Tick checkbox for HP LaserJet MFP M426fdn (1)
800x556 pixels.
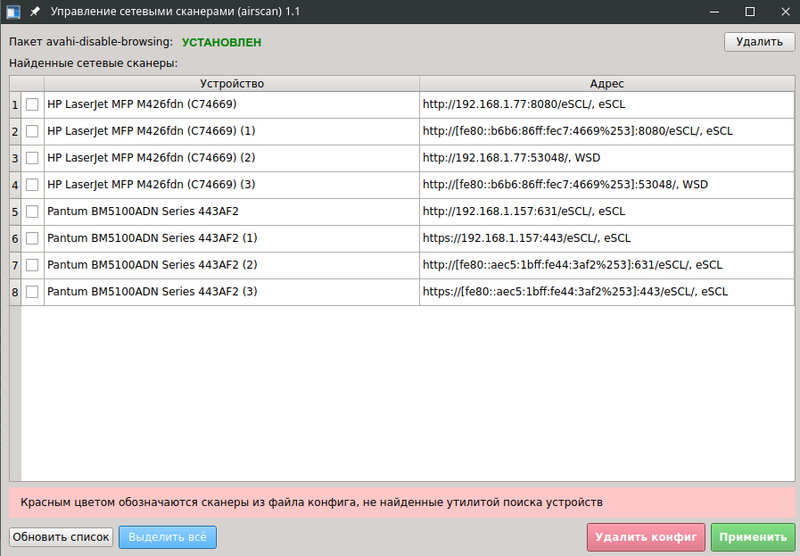32,131
